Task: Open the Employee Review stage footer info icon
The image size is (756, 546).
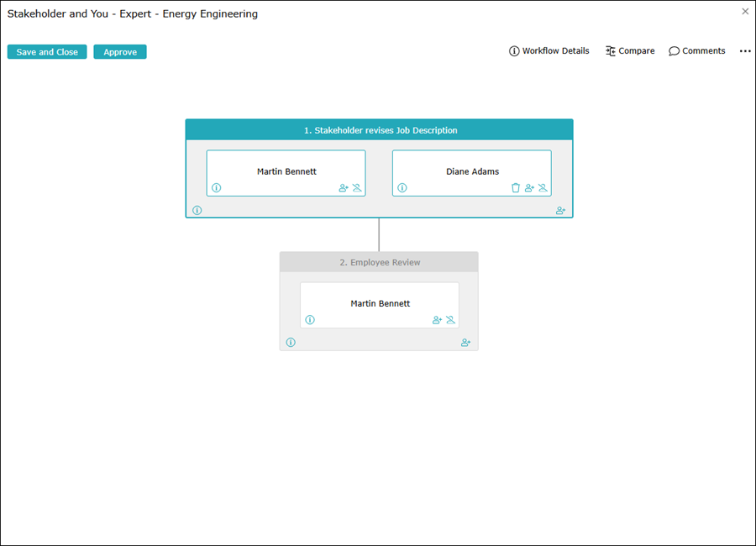Action: (291, 343)
